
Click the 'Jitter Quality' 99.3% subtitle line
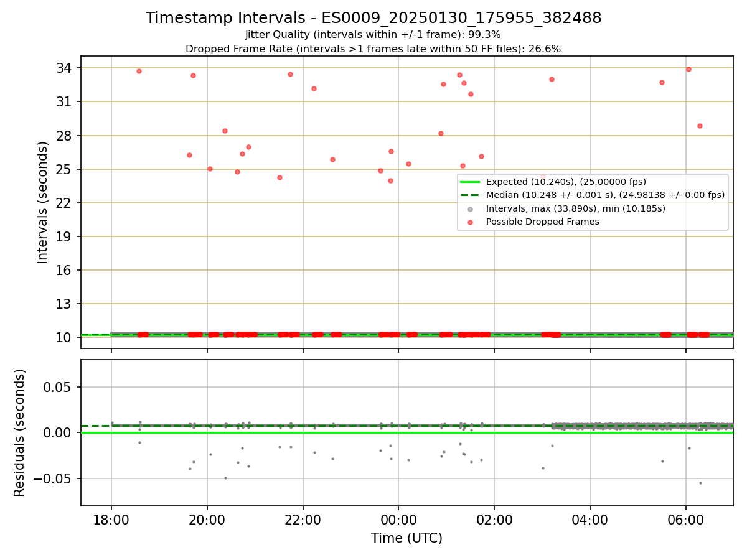(x=373, y=35)
